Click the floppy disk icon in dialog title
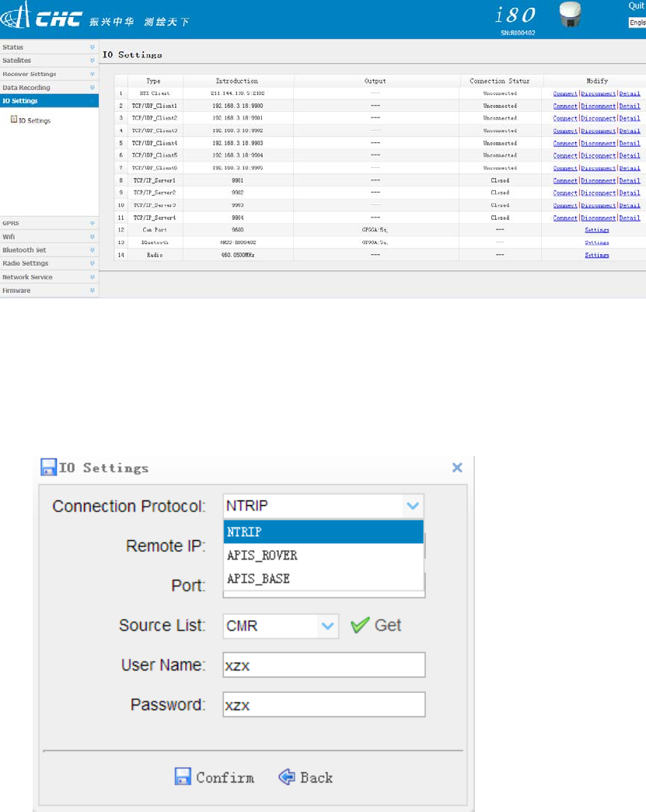This screenshot has width=646, height=812. [x=49, y=467]
